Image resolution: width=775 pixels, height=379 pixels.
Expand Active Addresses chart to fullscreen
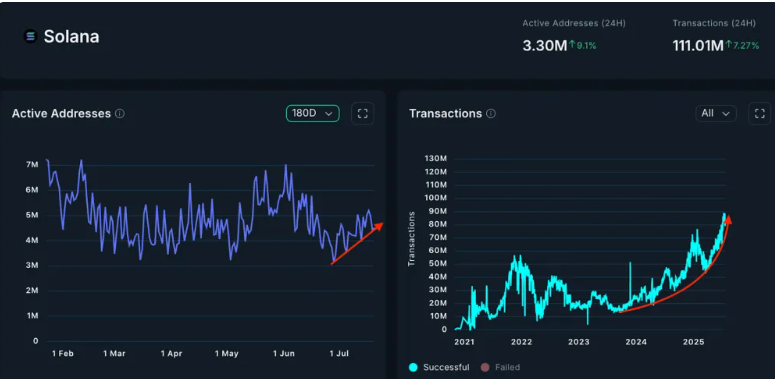coord(363,114)
